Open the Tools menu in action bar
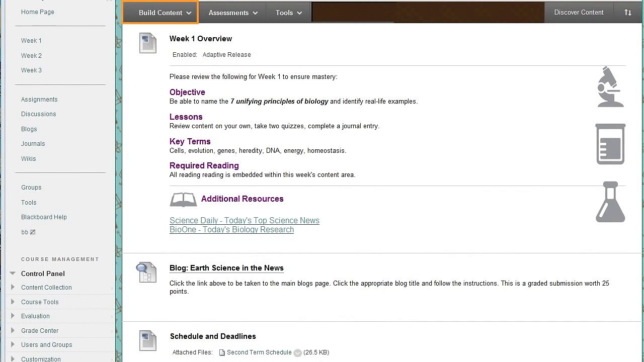This screenshot has width=644, height=362. [x=289, y=13]
